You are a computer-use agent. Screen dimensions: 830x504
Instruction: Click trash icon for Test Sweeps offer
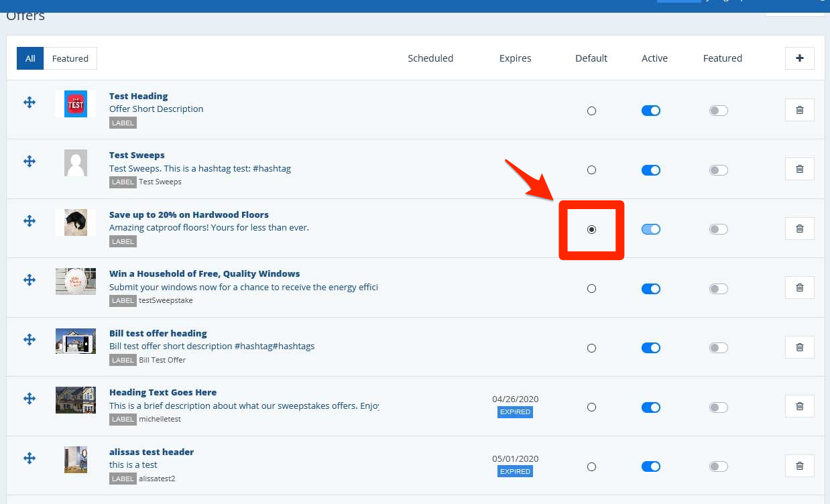[799, 169]
